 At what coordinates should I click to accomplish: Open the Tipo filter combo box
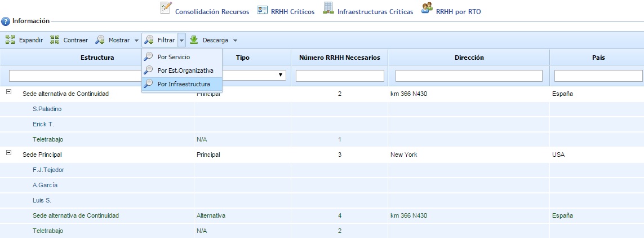point(280,75)
